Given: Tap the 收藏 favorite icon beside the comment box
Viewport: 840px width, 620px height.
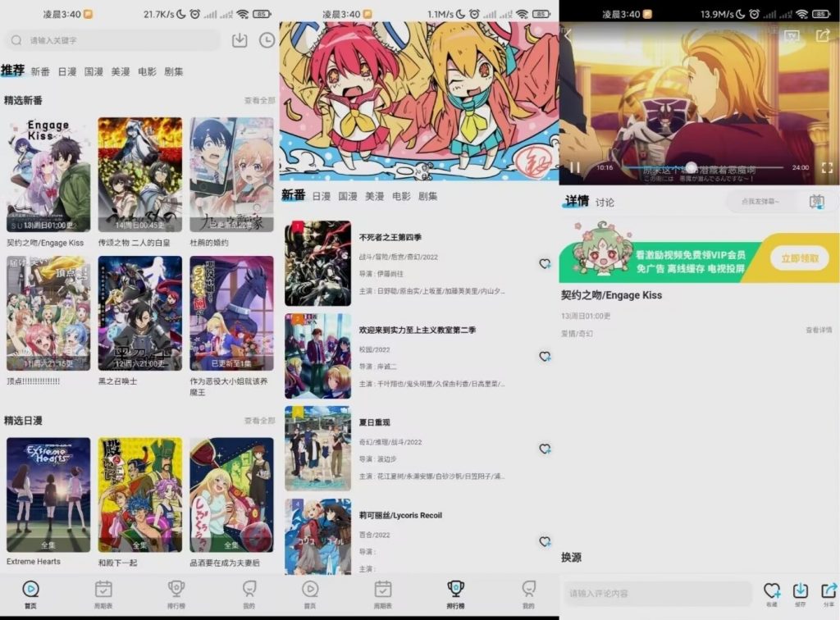Looking at the screenshot, I should tap(772, 592).
